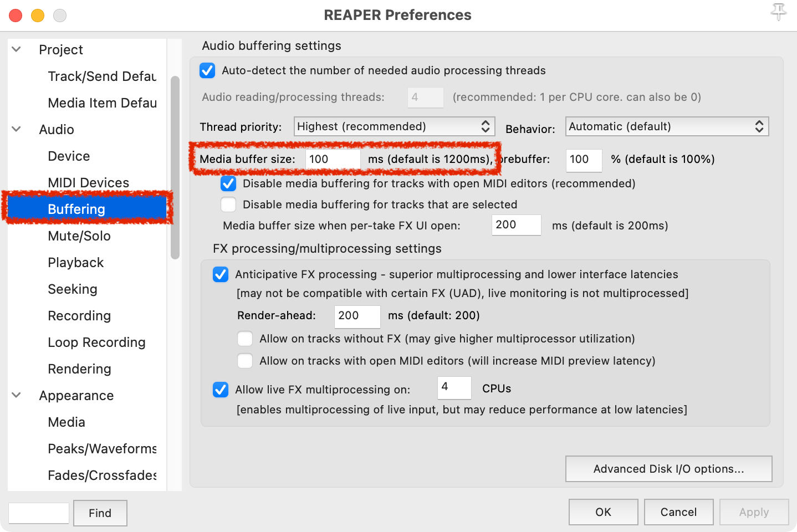Select MIDI Devices in the sidebar

(88, 182)
